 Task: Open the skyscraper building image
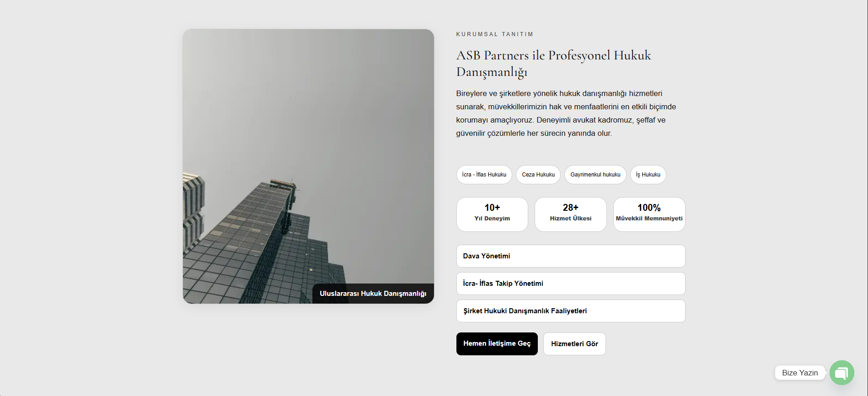click(x=308, y=166)
